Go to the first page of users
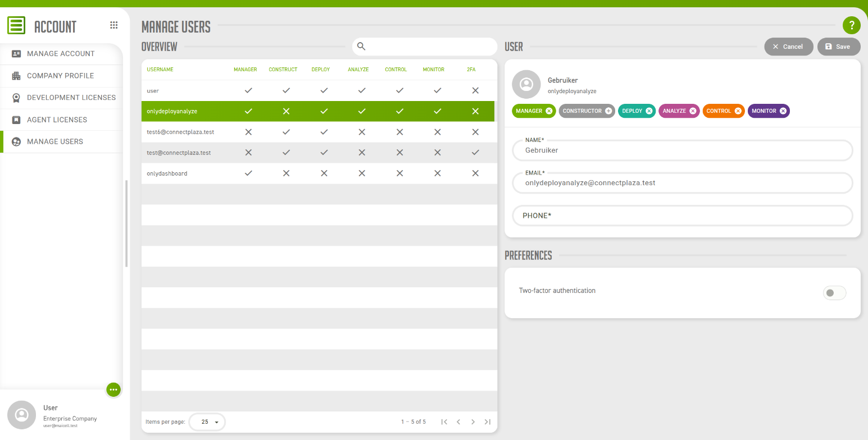 click(444, 421)
